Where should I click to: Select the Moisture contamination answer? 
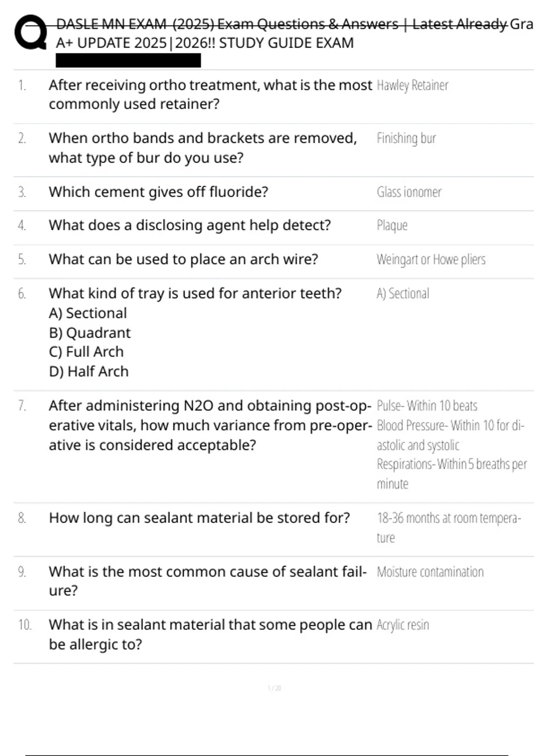pyautogui.click(x=430, y=572)
